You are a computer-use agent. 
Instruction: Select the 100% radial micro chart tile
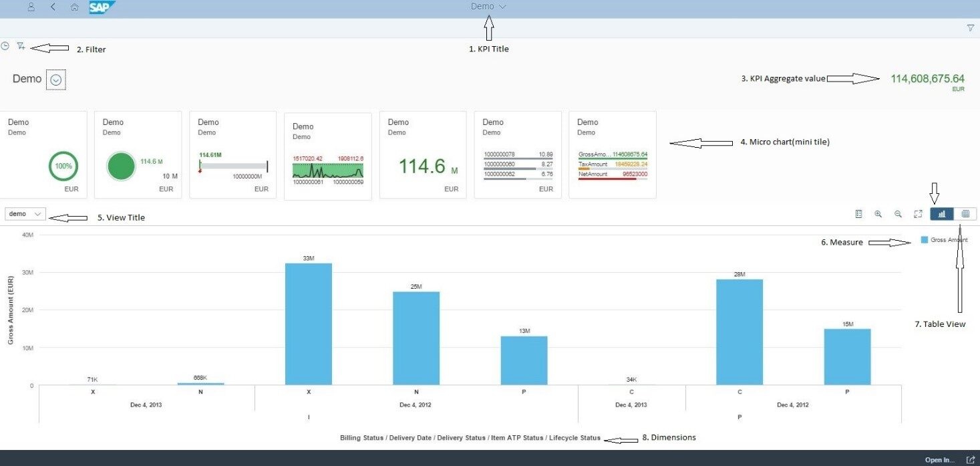click(x=44, y=155)
